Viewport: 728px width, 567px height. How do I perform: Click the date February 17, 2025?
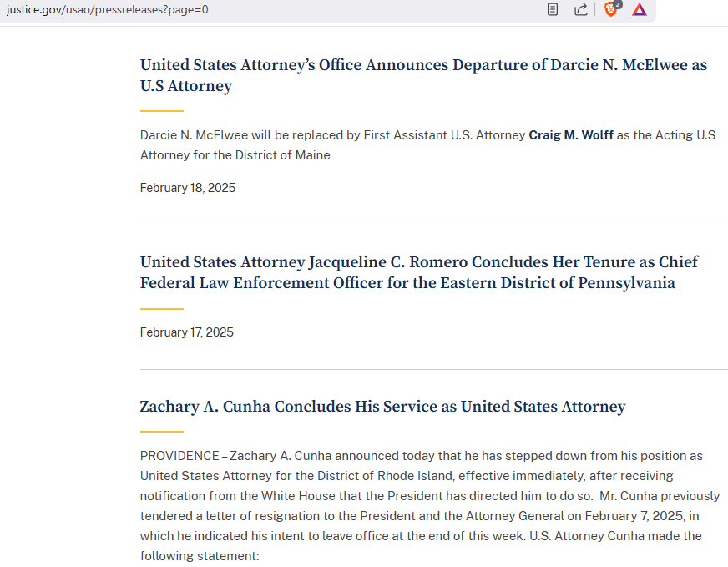(187, 332)
